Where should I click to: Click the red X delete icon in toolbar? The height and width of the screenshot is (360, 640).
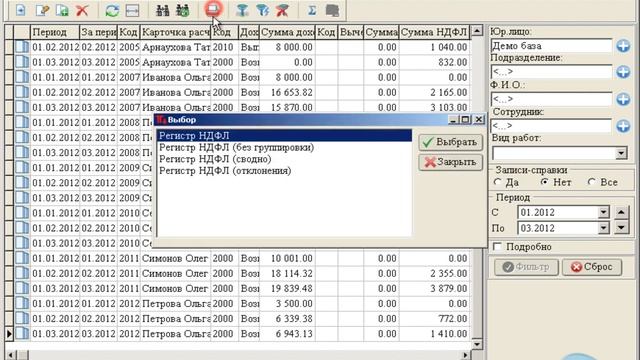82,10
